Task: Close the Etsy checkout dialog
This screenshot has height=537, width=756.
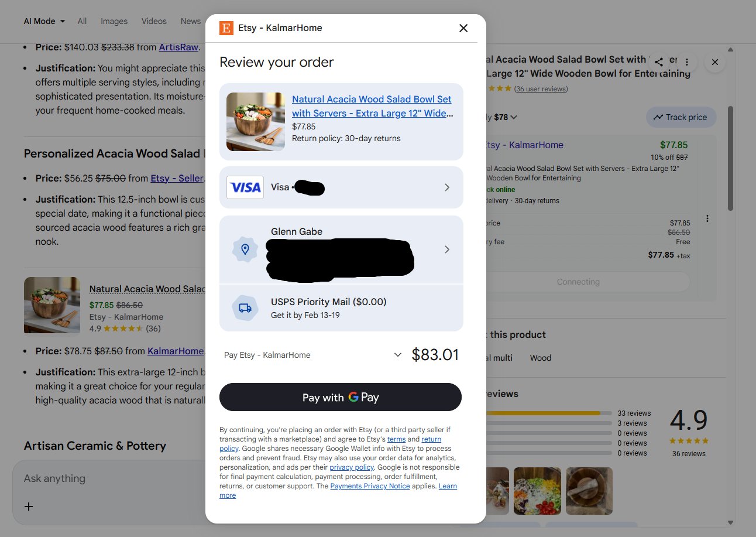Action: click(463, 28)
